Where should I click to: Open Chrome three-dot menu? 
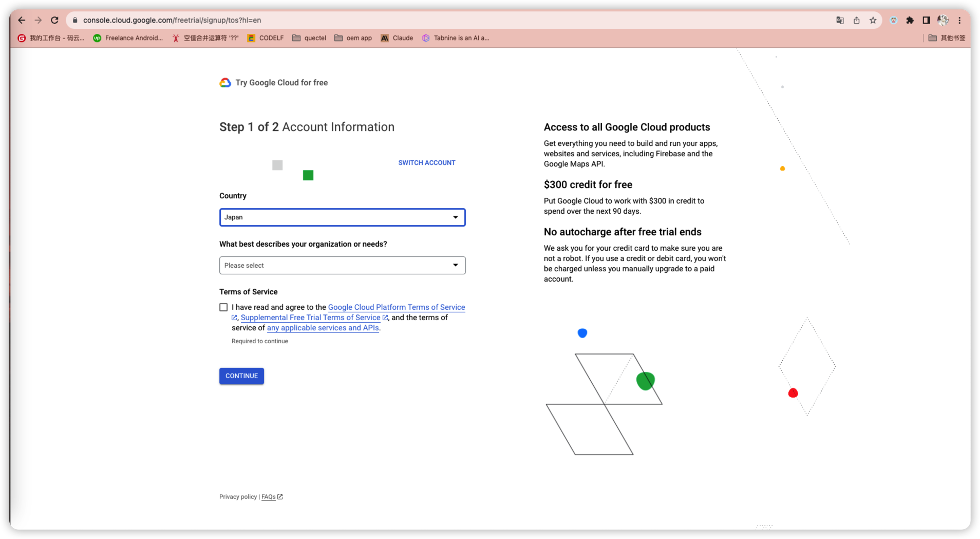959,20
